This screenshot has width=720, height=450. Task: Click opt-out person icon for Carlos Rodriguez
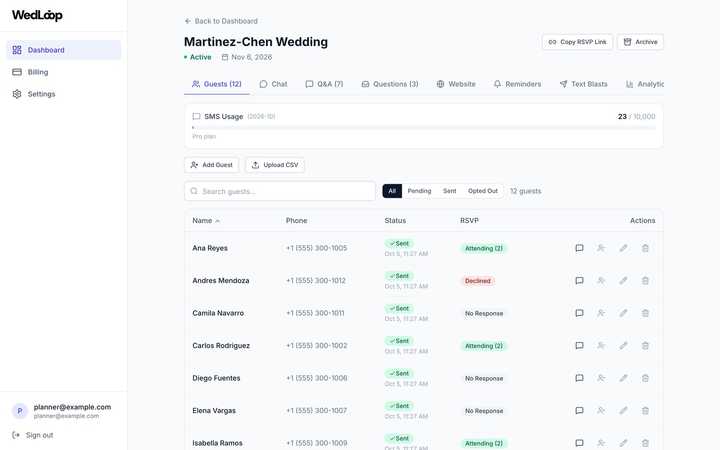(x=601, y=346)
